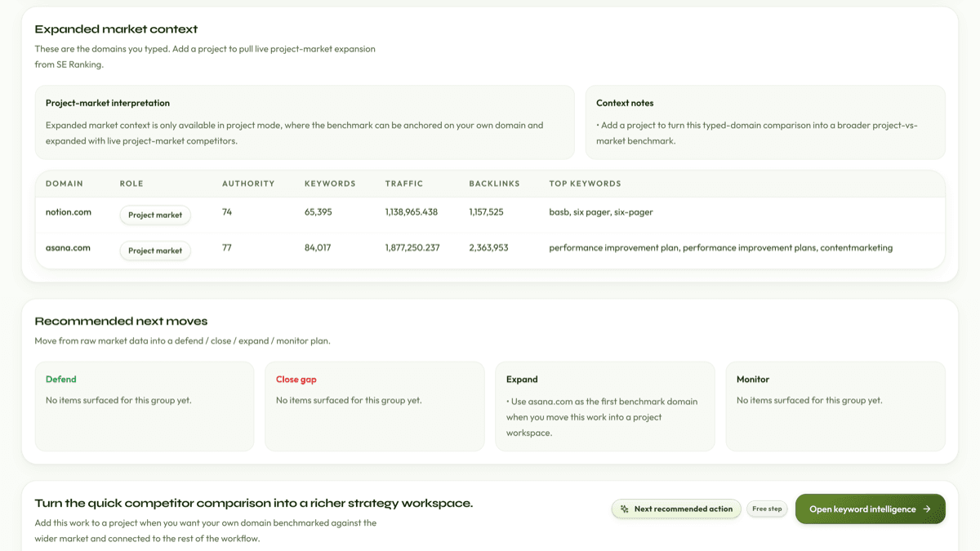Select the notion.com domain cell

[x=69, y=212]
